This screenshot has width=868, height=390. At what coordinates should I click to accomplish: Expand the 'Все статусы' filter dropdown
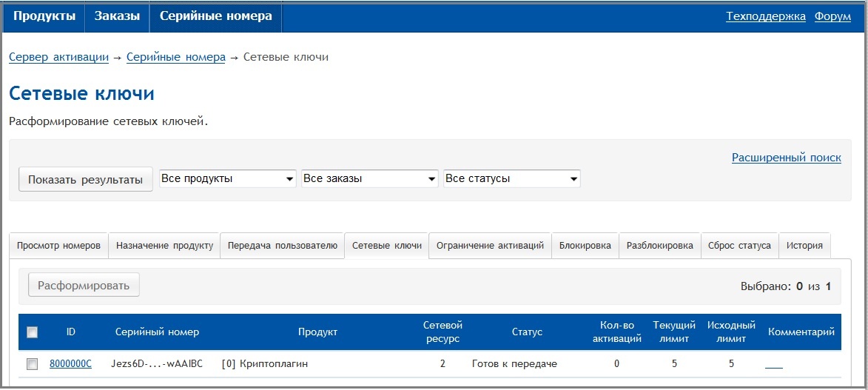pyautogui.click(x=511, y=179)
